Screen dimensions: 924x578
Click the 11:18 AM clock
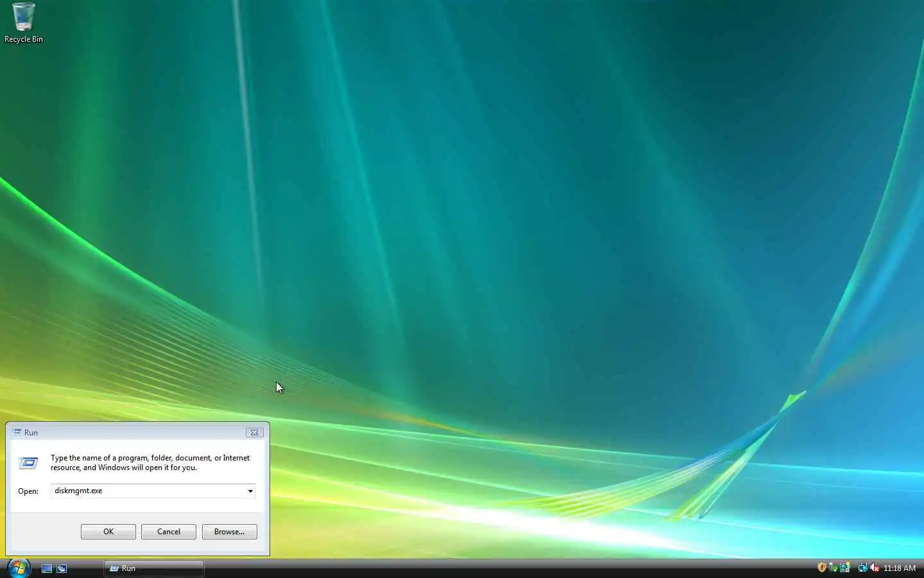pyautogui.click(x=900, y=568)
